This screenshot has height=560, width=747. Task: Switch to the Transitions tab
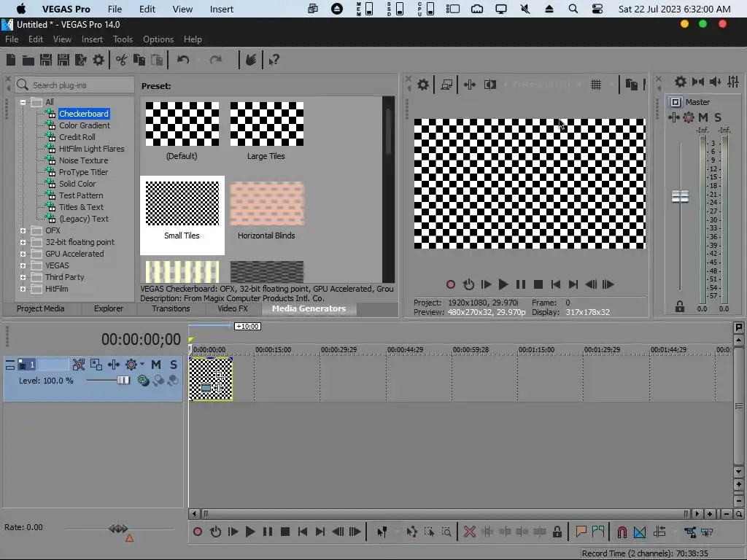click(x=171, y=308)
